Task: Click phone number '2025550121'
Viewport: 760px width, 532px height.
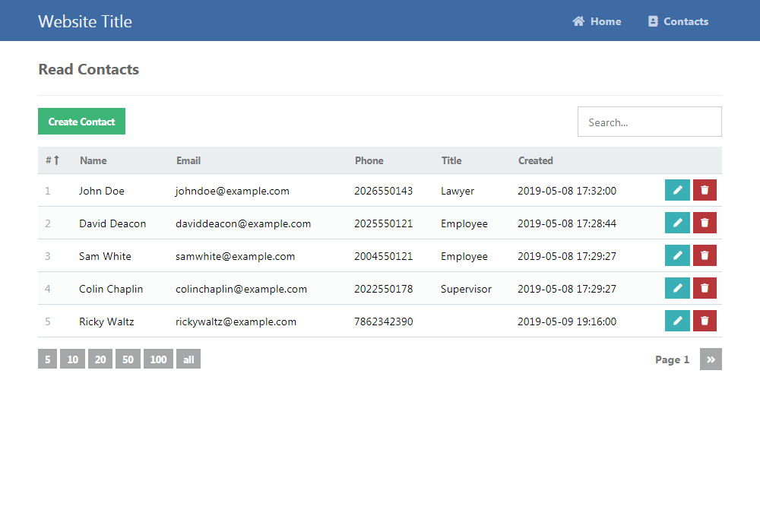Action: pyautogui.click(x=383, y=223)
